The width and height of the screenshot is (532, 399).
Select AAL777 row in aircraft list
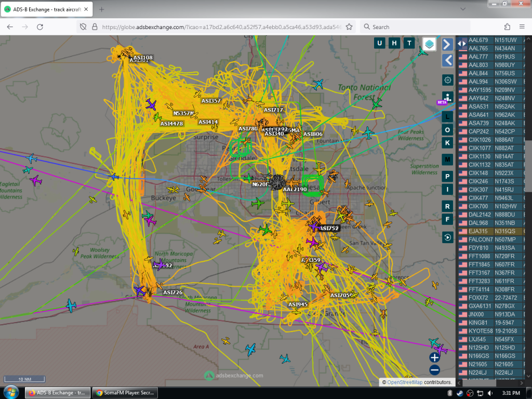coord(491,57)
